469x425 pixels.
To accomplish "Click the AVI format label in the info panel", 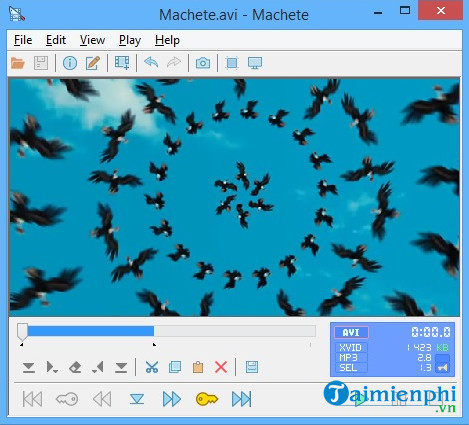I will pyautogui.click(x=351, y=333).
